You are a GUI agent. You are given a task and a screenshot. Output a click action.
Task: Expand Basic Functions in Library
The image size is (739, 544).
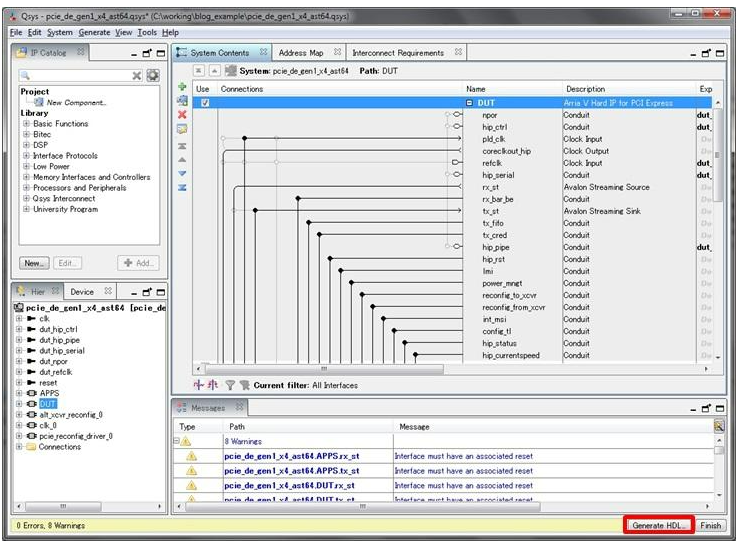[26, 124]
